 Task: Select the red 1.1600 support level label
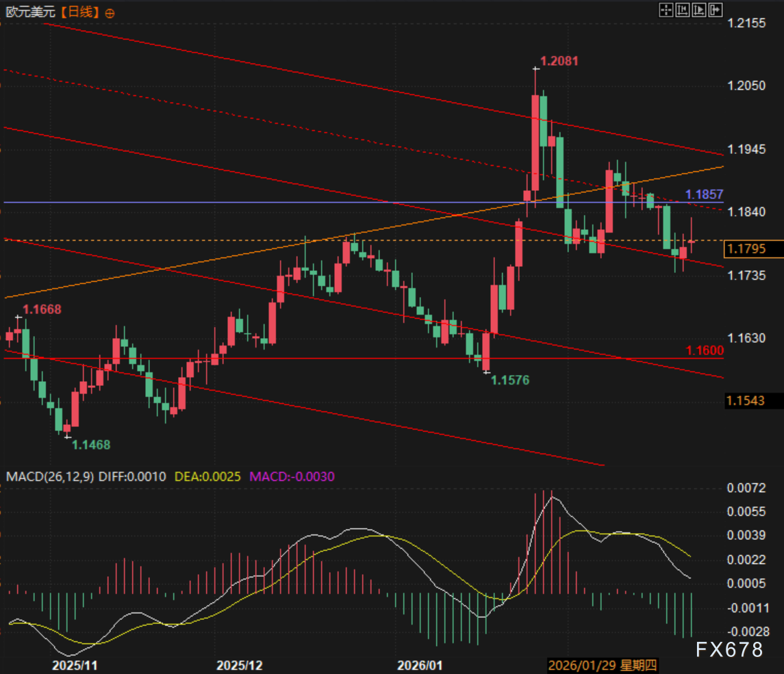click(705, 351)
